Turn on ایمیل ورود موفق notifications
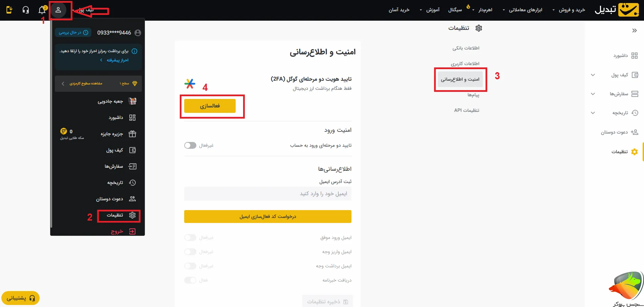The image size is (644, 307). (190, 238)
